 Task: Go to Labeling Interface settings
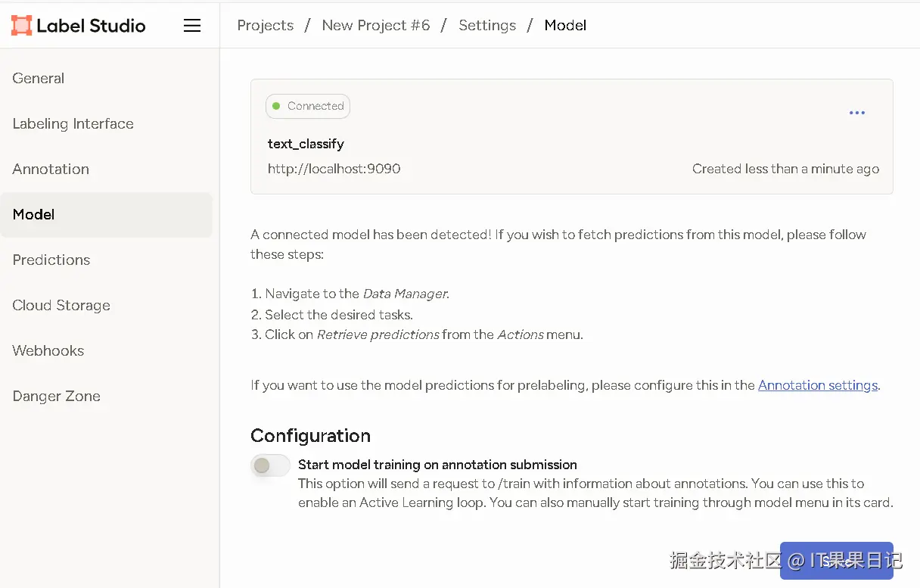tap(73, 123)
